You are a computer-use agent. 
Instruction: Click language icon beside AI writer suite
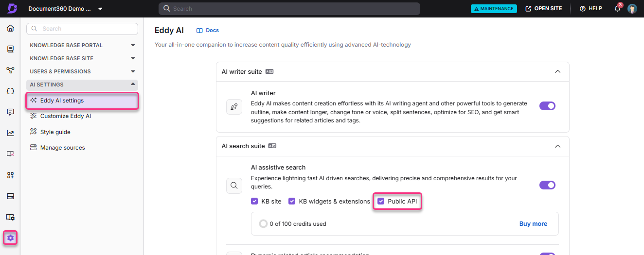pyautogui.click(x=269, y=71)
